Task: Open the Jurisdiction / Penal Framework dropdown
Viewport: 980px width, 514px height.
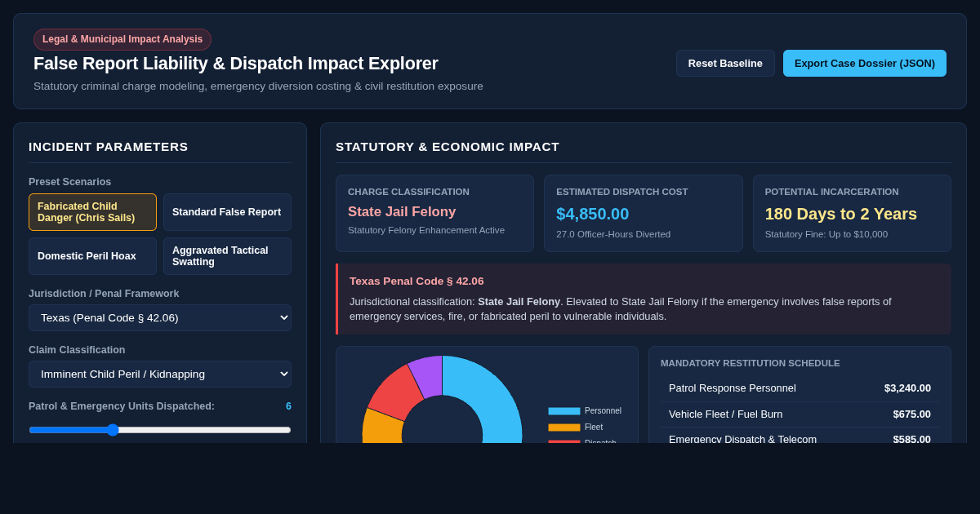Action: (x=160, y=317)
